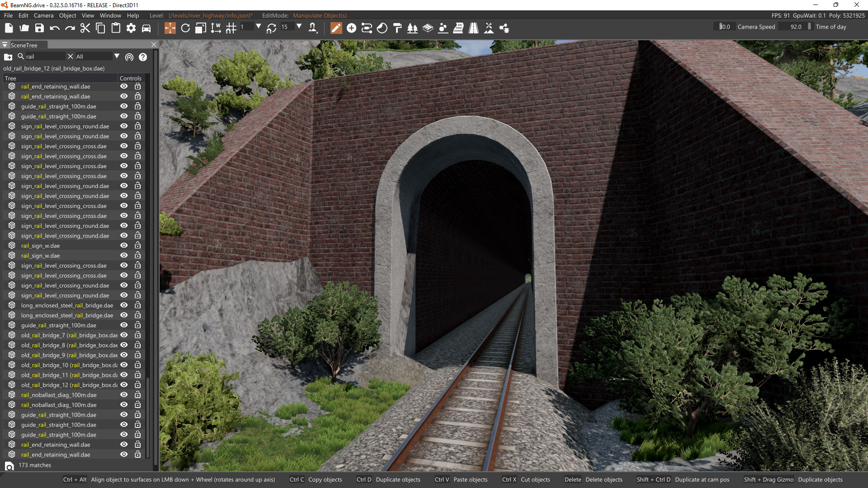Open the paint roller tool

tap(397, 28)
